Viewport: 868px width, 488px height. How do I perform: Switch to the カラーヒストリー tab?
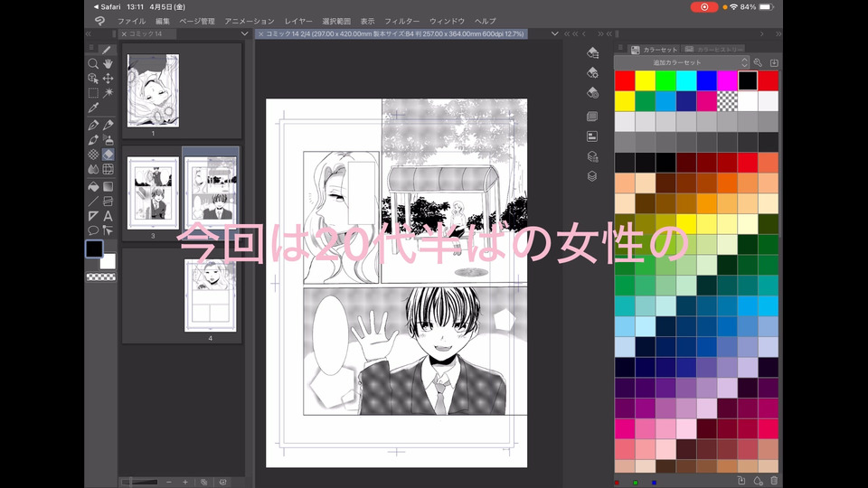[x=715, y=49]
